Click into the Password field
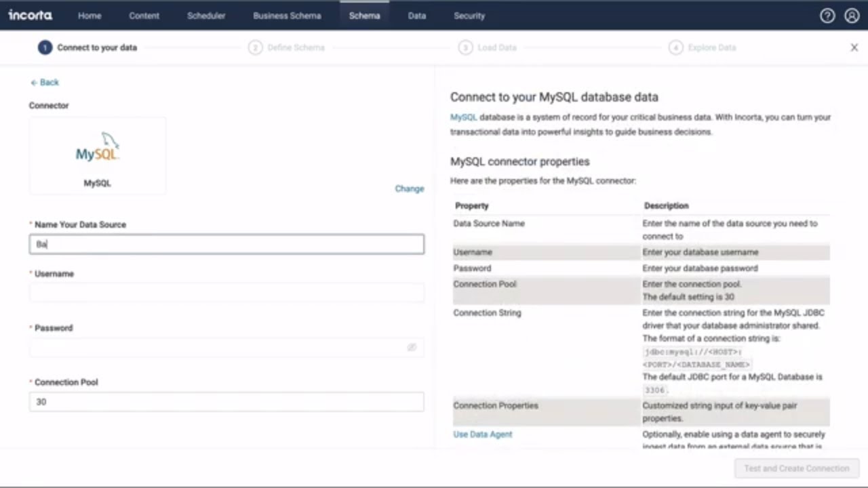Image resolution: width=868 pixels, height=488 pixels. tap(226, 347)
